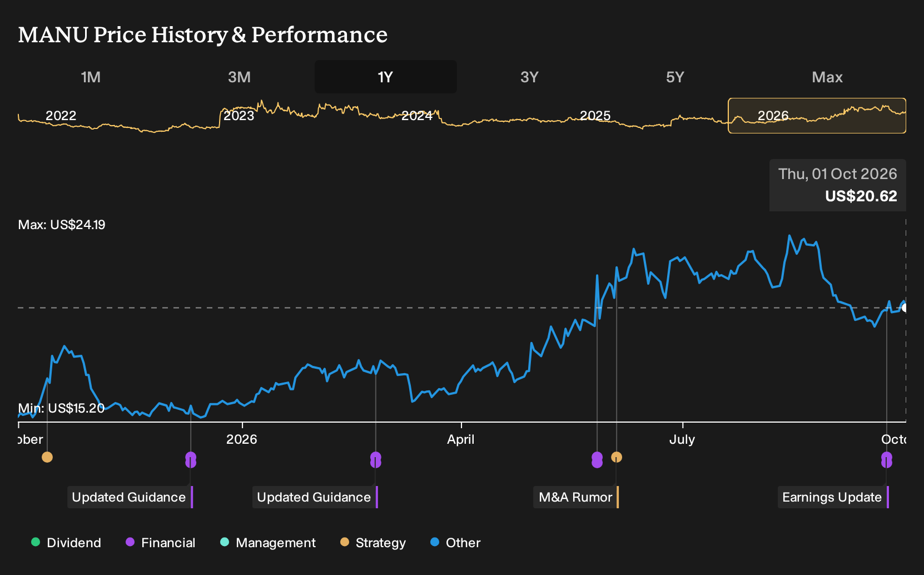Jump to 2025 on the overview timeline
The width and height of the screenshot is (924, 575).
(x=595, y=116)
